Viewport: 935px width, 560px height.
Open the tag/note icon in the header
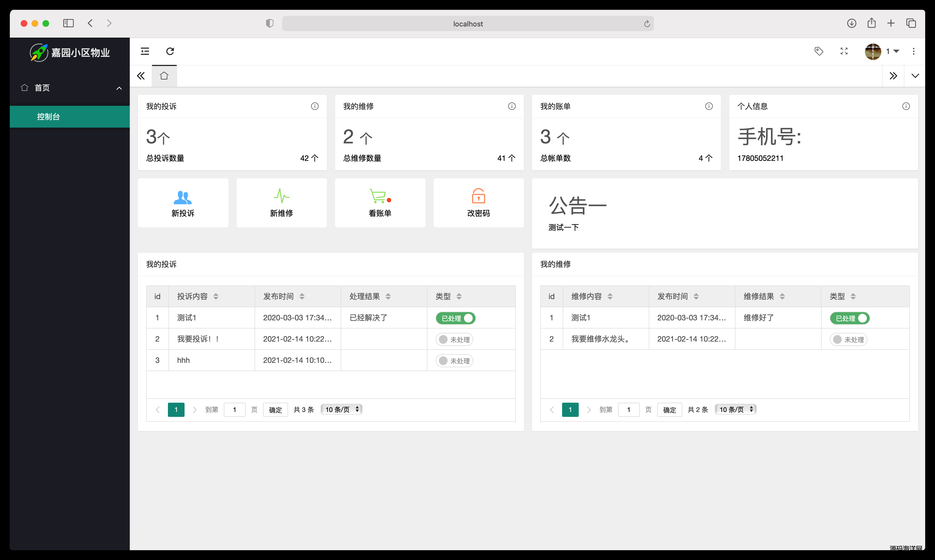tap(819, 51)
